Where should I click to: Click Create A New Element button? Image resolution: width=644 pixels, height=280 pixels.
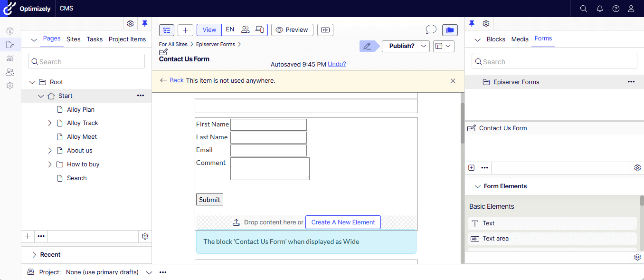[x=343, y=222]
